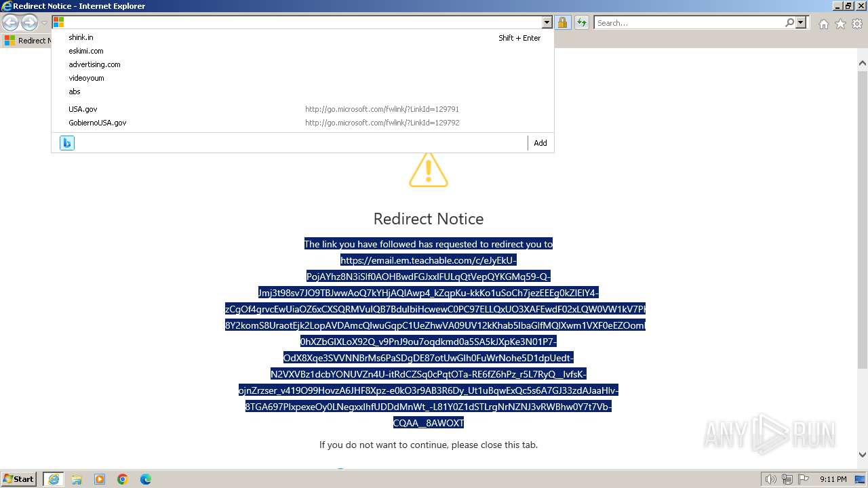The width and height of the screenshot is (868, 488).
Task: Open media player taskbar icon
Action: click(x=100, y=479)
